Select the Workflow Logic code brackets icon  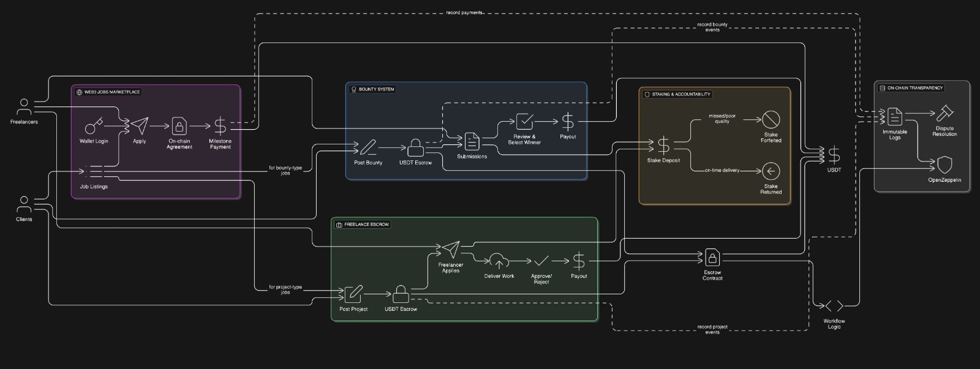[x=834, y=306]
